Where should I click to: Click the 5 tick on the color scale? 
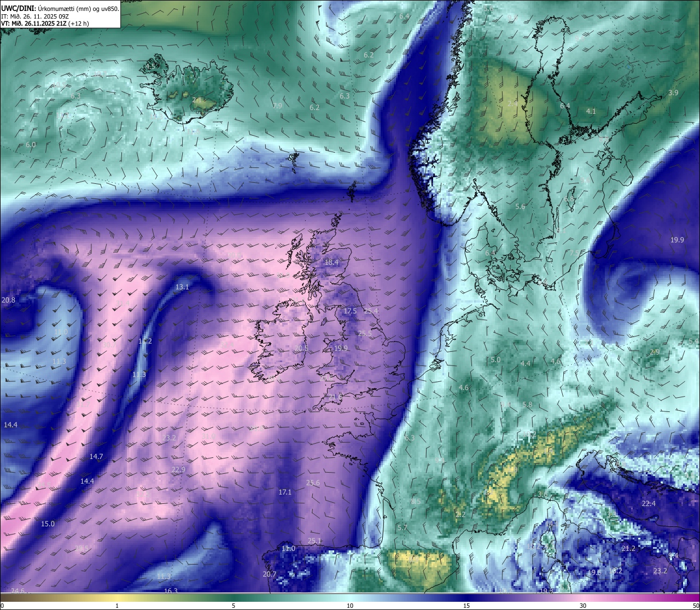[x=234, y=606]
